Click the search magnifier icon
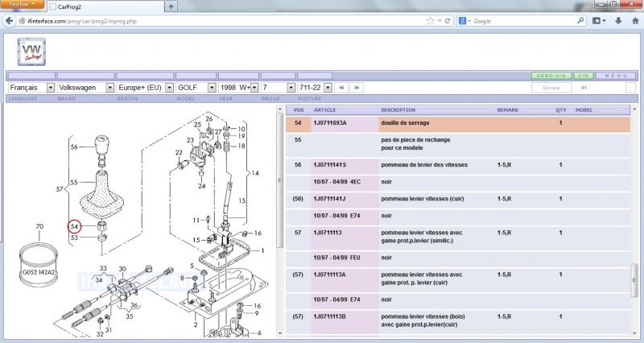The width and height of the screenshot is (644, 343). coord(580,21)
